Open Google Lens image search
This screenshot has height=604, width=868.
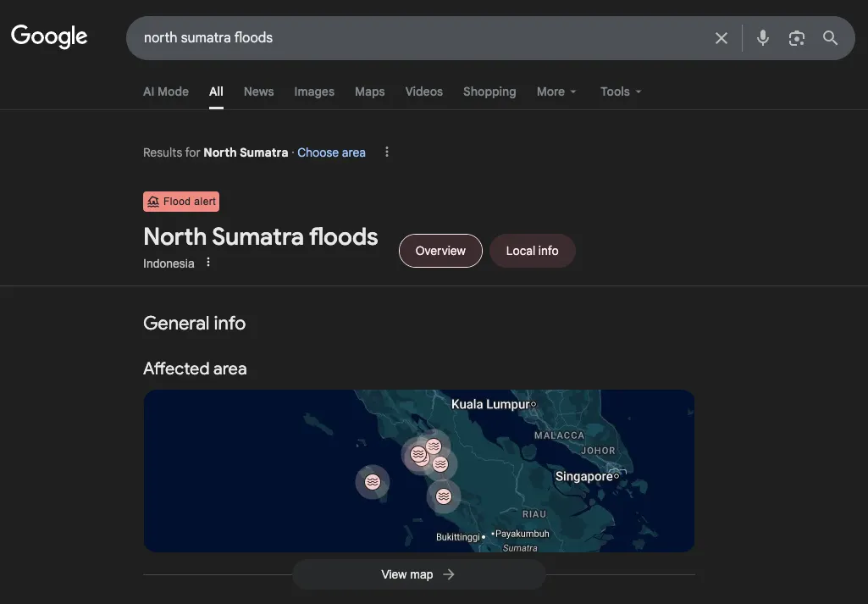(x=796, y=37)
